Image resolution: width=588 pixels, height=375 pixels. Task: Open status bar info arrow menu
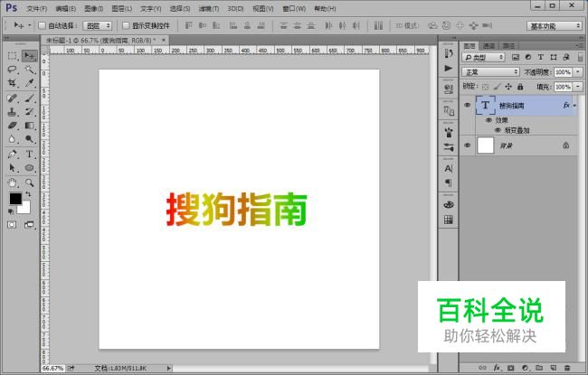click(x=169, y=369)
